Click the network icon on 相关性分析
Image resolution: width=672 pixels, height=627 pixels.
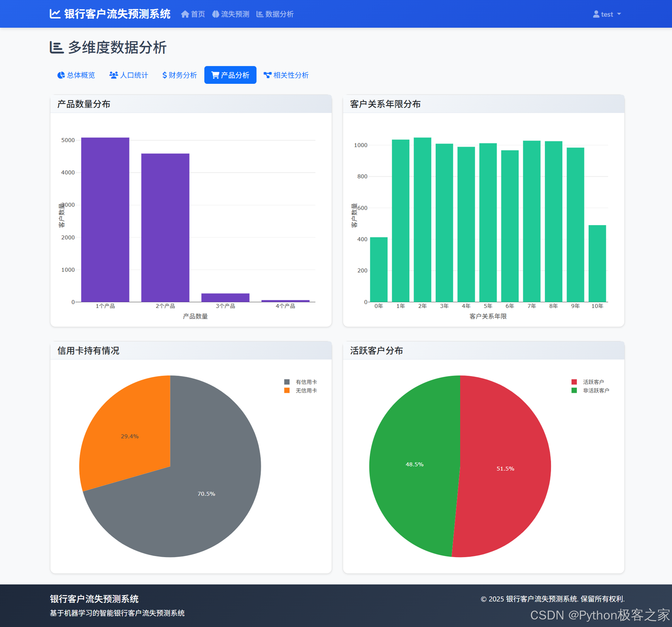pyautogui.click(x=267, y=75)
